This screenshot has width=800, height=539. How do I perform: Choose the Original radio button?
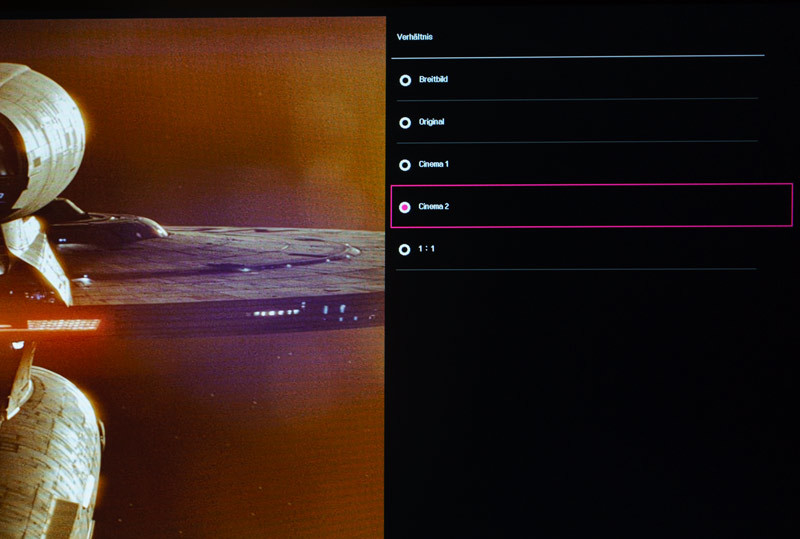click(x=405, y=122)
